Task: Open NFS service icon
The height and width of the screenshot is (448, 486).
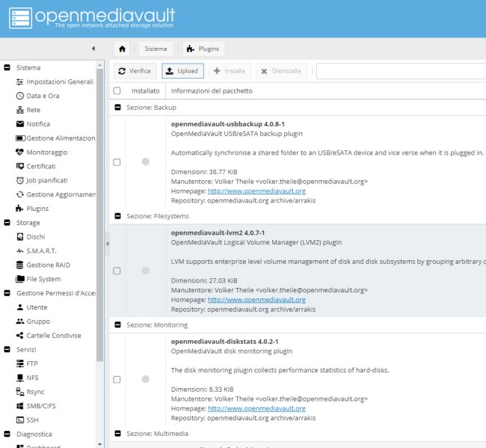Action: click(x=20, y=378)
